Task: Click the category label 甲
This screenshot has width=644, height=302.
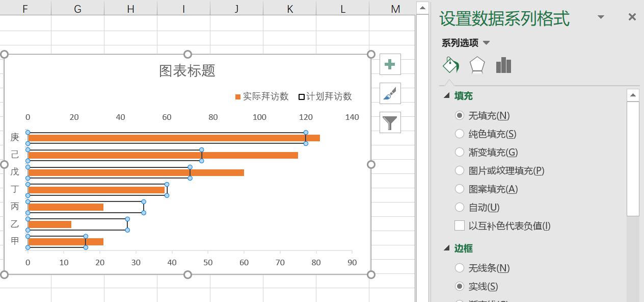Action: (15, 241)
